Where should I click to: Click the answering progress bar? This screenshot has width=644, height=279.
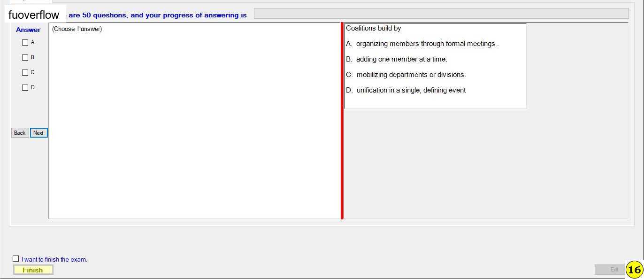(441, 14)
